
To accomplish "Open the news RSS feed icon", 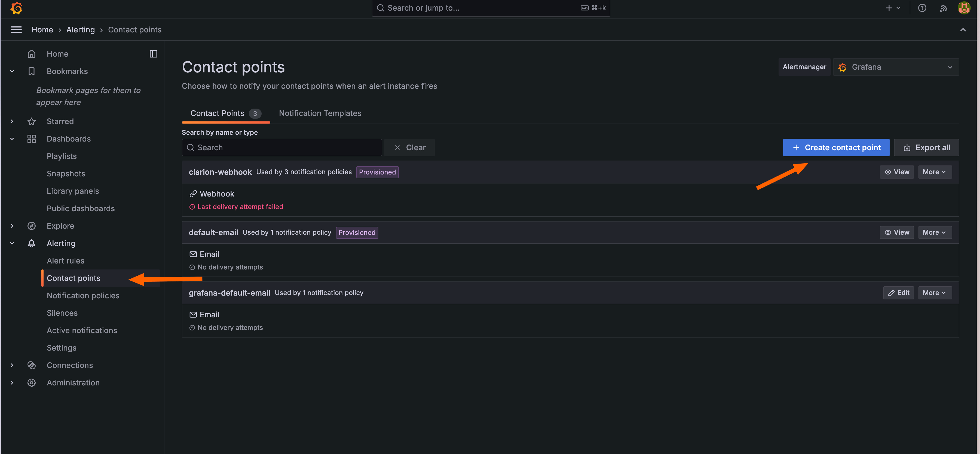I will tap(943, 8).
